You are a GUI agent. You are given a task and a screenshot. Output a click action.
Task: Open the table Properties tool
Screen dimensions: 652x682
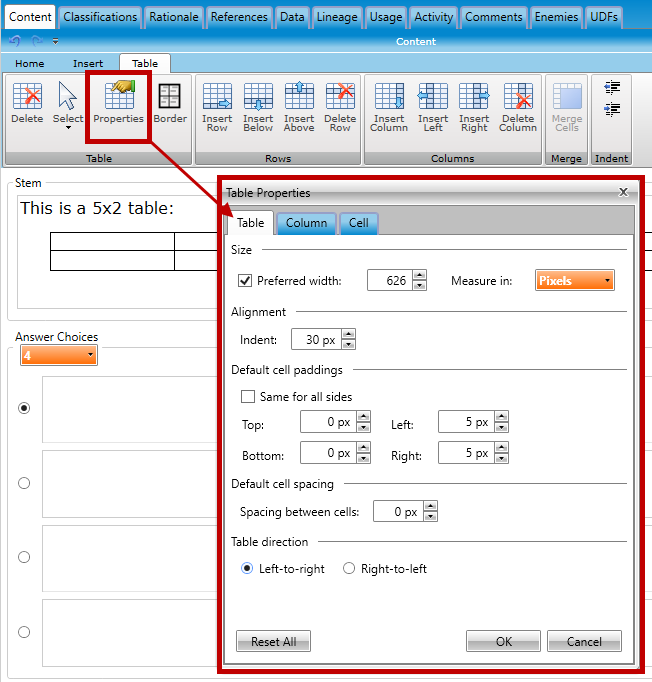[118, 104]
